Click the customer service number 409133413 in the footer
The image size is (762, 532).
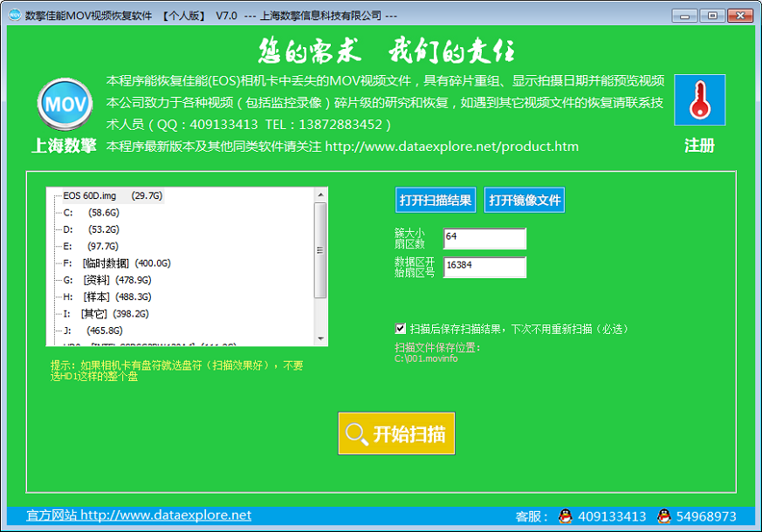[x=612, y=516]
